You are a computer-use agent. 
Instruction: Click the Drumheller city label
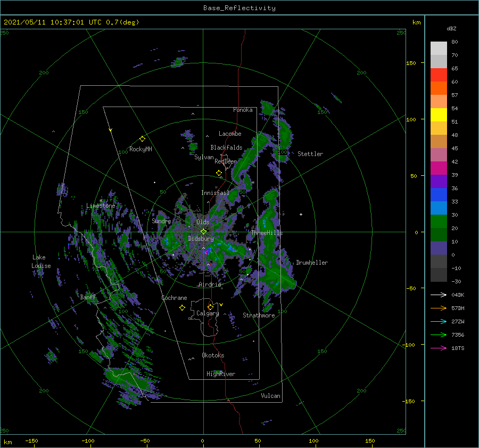pos(312,263)
